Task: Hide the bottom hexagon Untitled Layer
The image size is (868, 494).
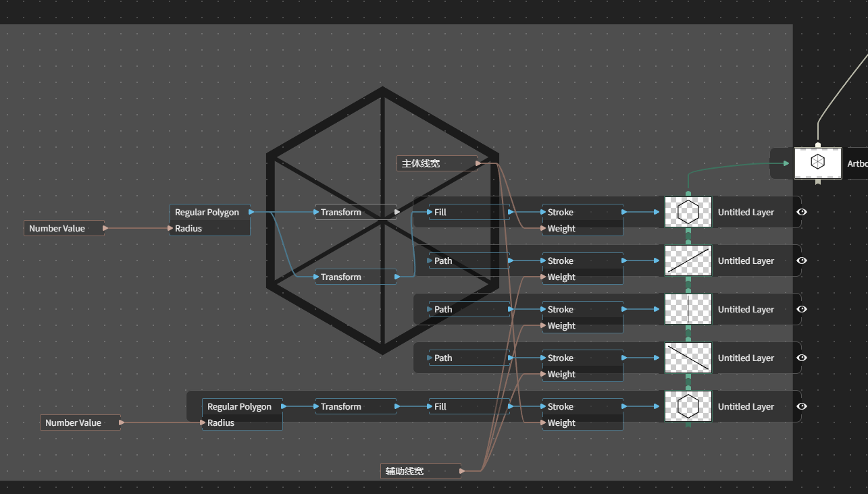Action: point(802,406)
